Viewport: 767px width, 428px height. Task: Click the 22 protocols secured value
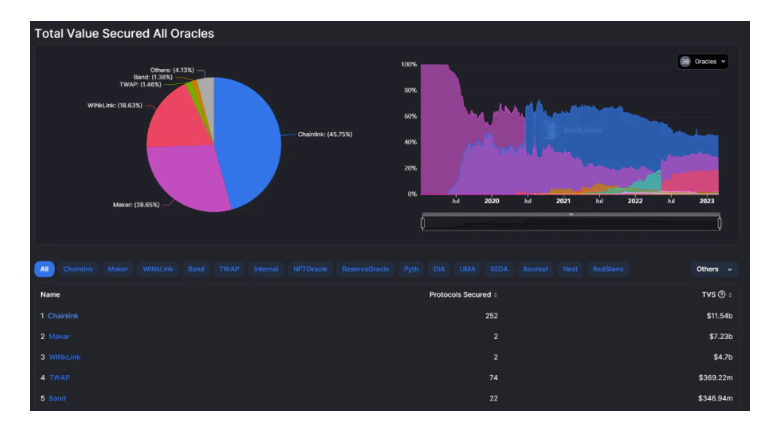[494, 398]
